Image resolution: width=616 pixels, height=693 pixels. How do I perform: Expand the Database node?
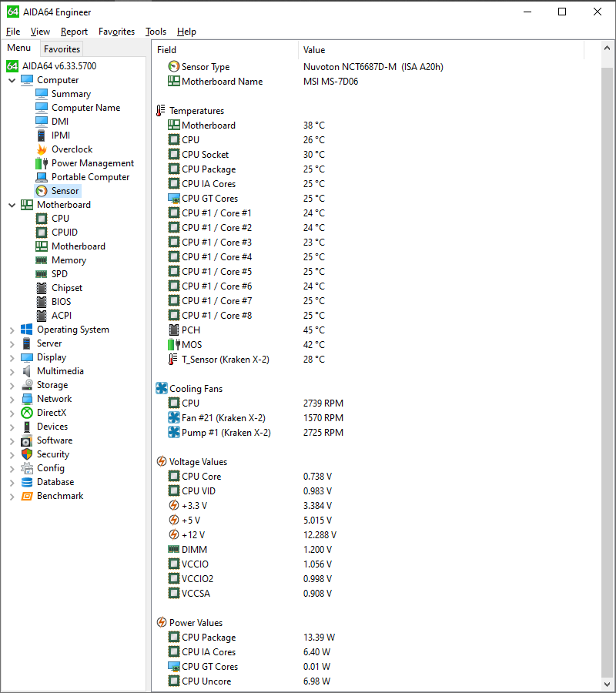point(12,482)
